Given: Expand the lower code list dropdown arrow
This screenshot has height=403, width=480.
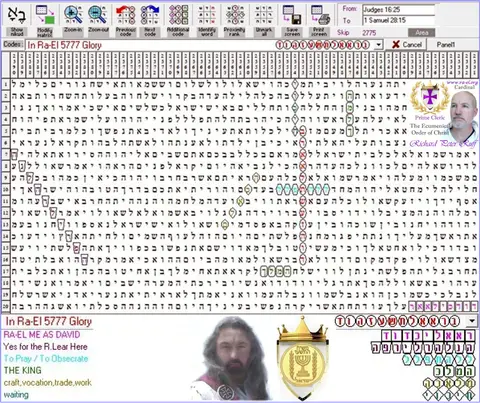Looking at the screenshot, I should click(x=472, y=321).
